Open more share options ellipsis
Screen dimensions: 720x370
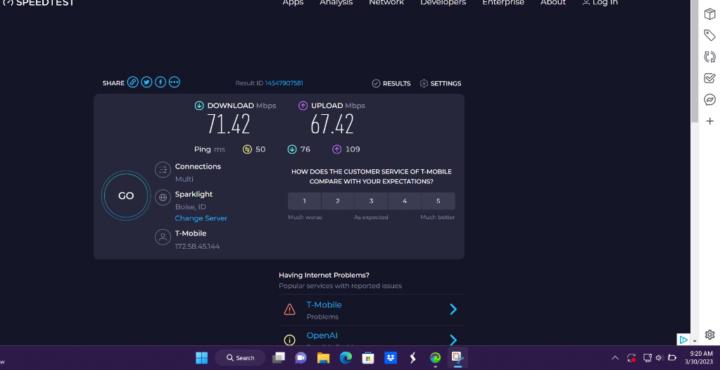coord(174,82)
